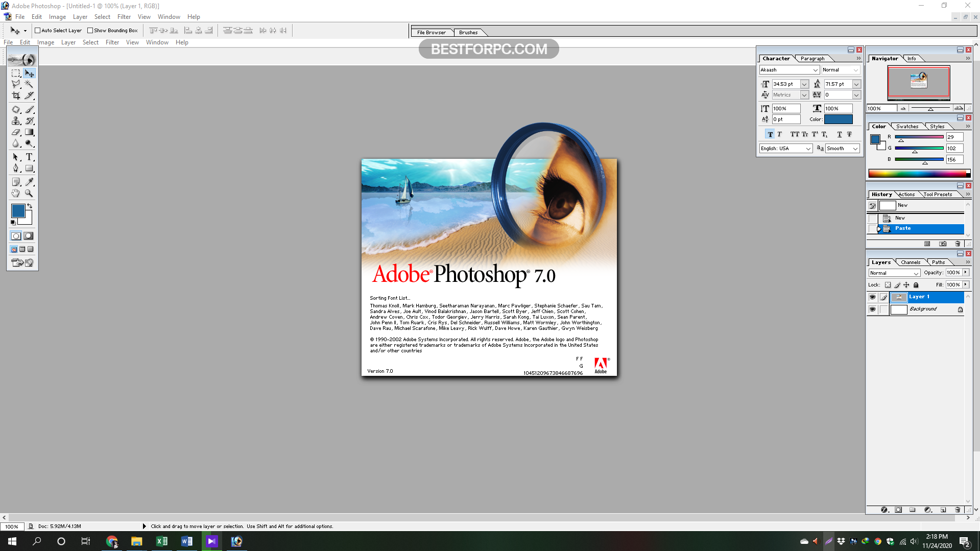This screenshot has height=551, width=980.
Task: Create new snapshot in History panel
Action: tap(943, 244)
